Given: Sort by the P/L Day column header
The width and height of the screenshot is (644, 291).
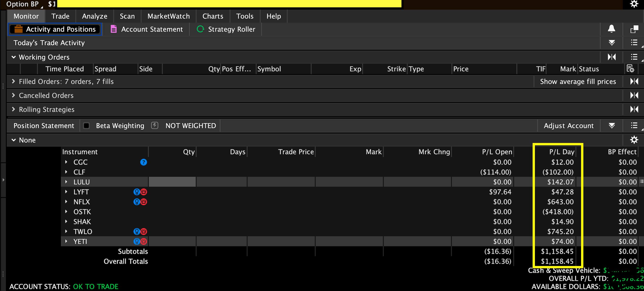Looking at the screenshot, I should 562,152.
